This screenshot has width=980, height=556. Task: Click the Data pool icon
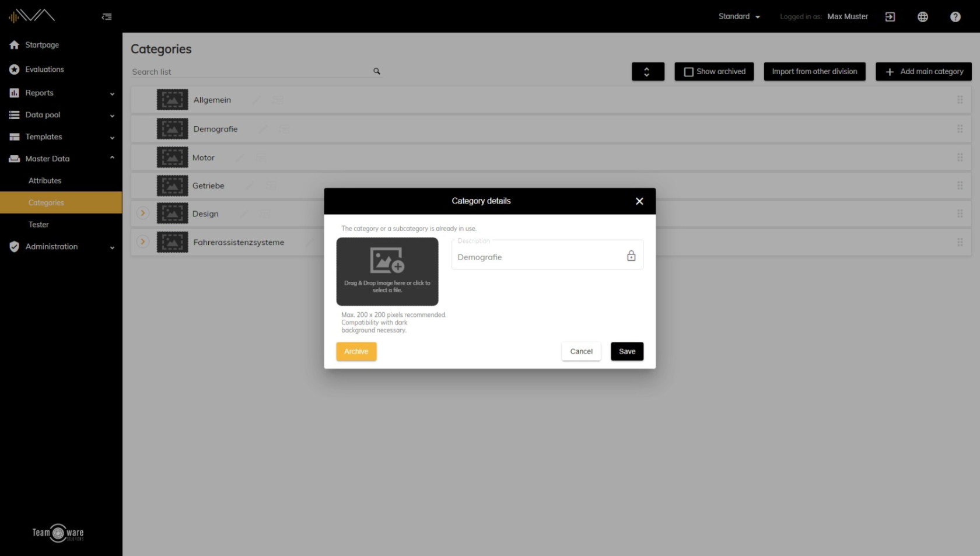tap(15, 115)
